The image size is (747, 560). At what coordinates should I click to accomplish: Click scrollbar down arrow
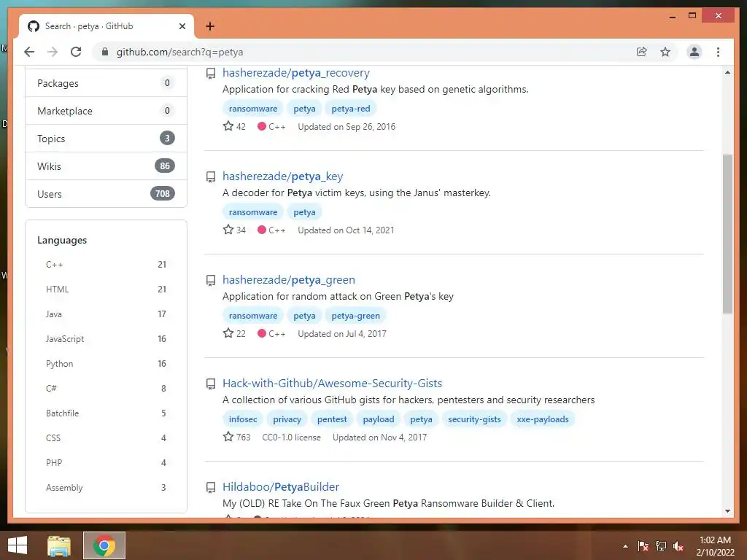727,511
